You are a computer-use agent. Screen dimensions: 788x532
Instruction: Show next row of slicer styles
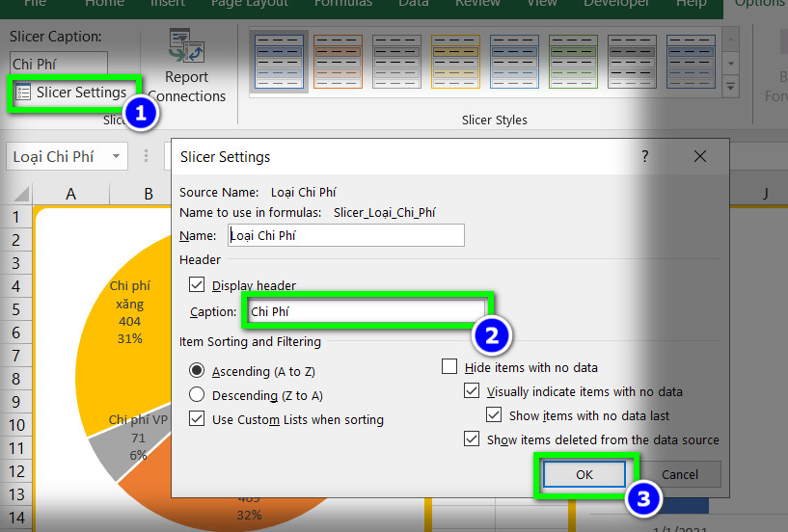pyautogui.click(x=731, y=64)
